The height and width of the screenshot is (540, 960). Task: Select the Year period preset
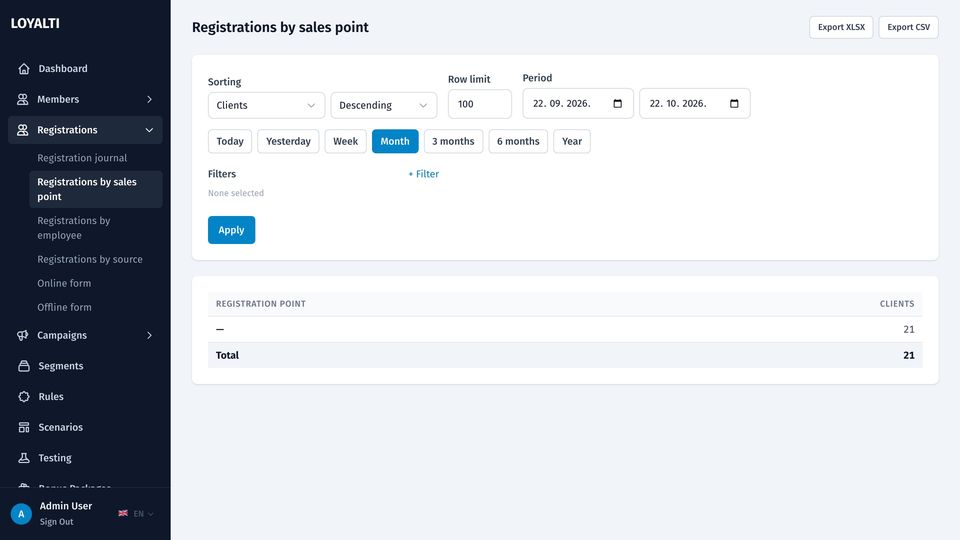tap(572, 141)
